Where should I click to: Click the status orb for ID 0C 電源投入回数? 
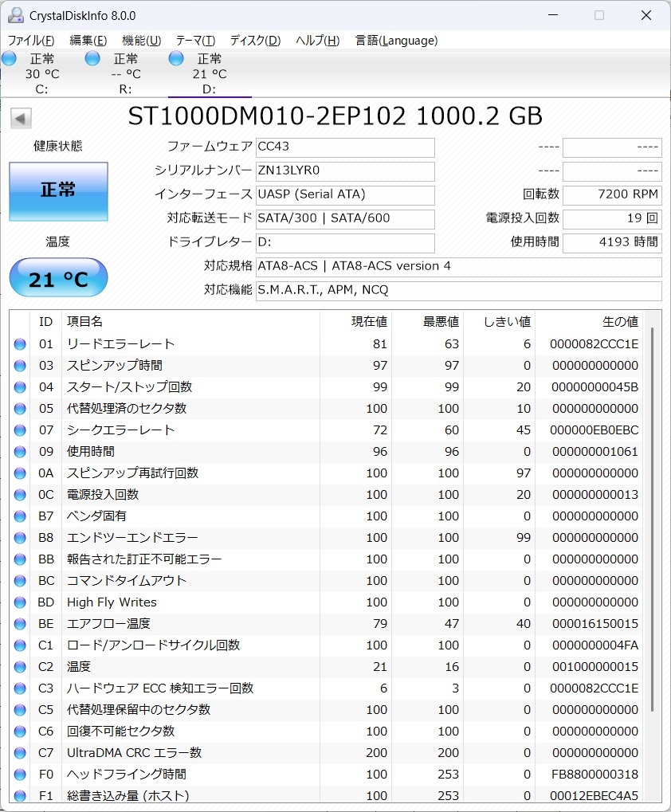point(20,495)
